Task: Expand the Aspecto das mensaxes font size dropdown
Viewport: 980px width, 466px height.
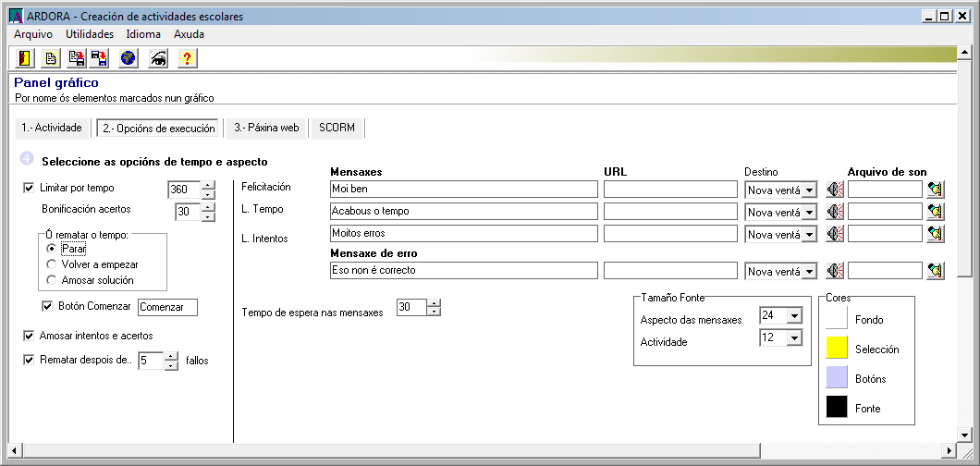Action: 793,316
